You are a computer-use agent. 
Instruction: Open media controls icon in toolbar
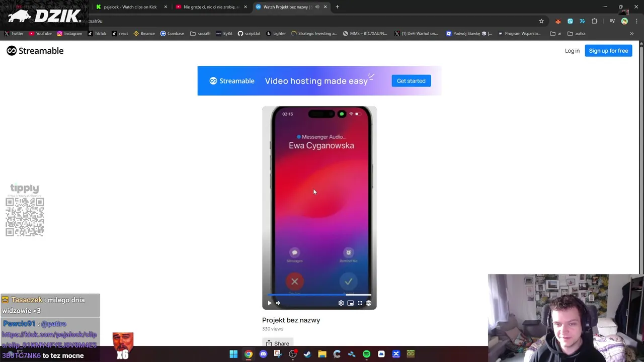coord(612,21)
